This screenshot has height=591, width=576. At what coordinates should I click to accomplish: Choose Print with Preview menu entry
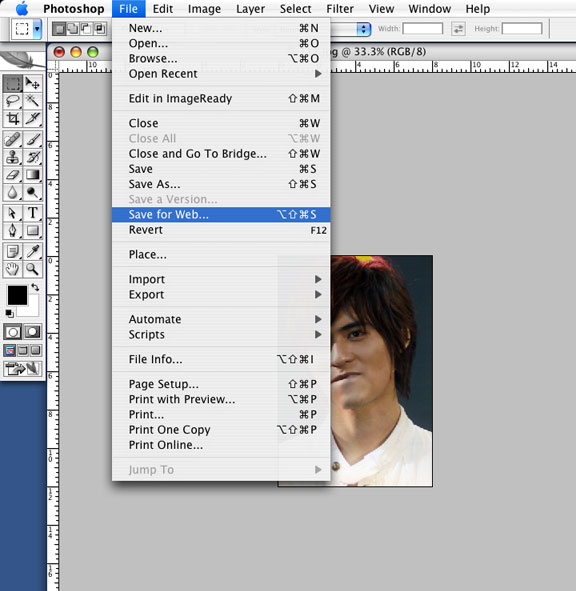click(x=221, y=399)
